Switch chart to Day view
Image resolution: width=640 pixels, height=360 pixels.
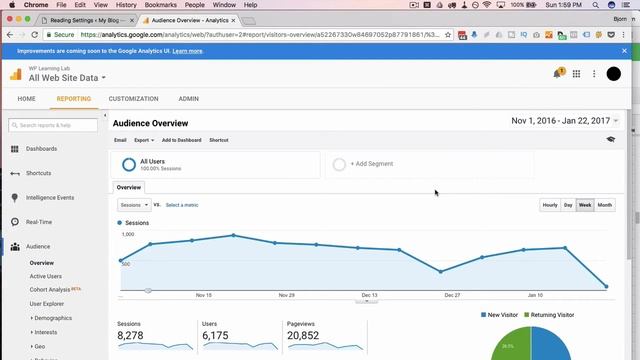coord(568,205)
